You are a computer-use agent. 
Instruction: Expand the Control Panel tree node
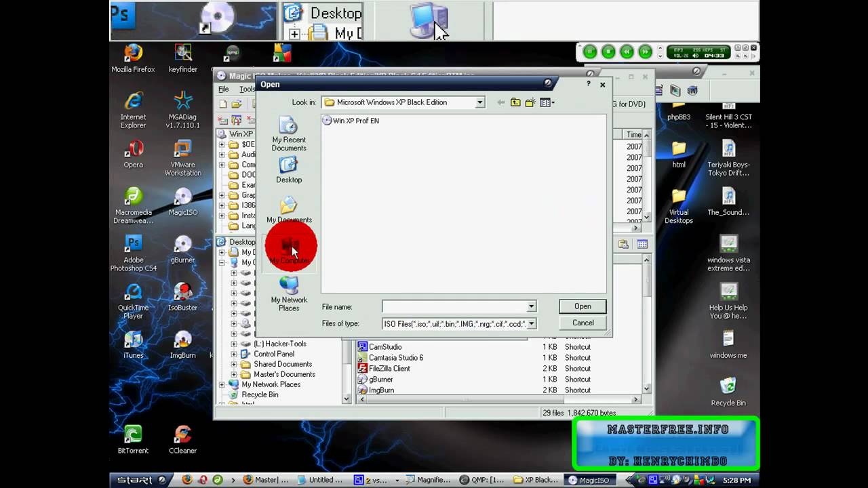(x=234, y=354)
